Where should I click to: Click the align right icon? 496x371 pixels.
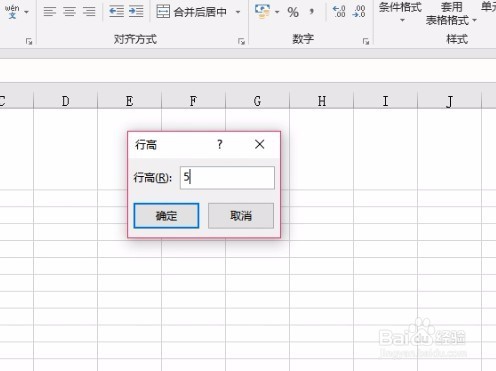tap(89, 12)
